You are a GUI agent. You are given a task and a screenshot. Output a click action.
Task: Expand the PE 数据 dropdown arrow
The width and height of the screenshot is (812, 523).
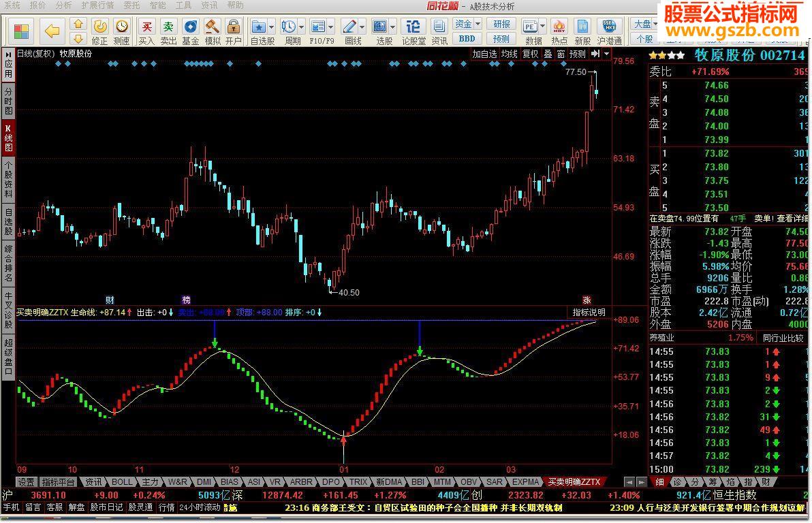(x=542, y=26)
